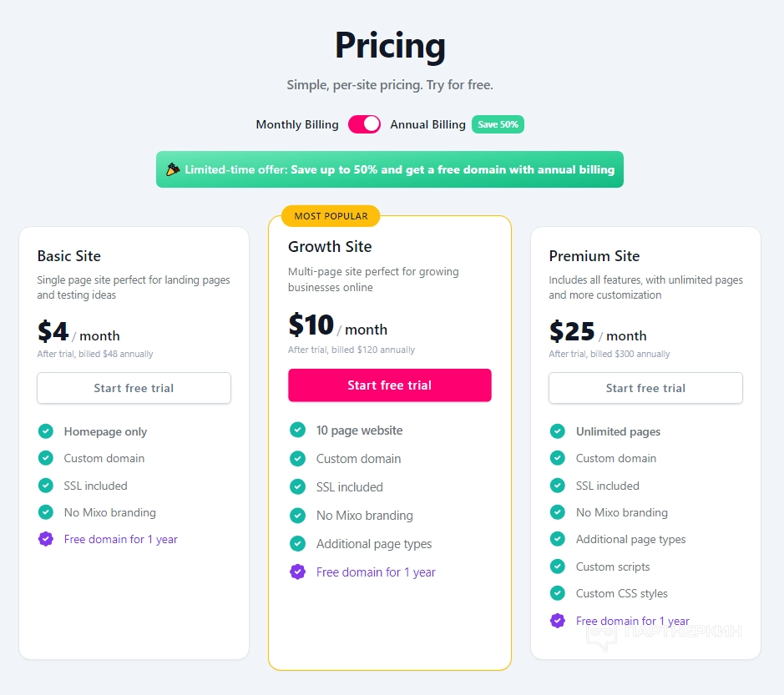784x695 pixels.
Task: Start free trial for Basic Site
Action: tap(134, 388)
